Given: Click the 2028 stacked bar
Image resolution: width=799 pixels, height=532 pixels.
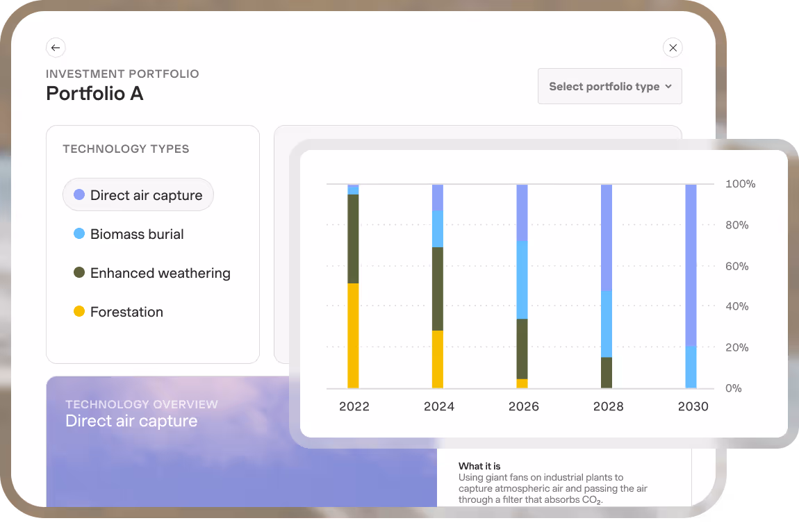Looking at the screenshot, I should coord(607,286).
